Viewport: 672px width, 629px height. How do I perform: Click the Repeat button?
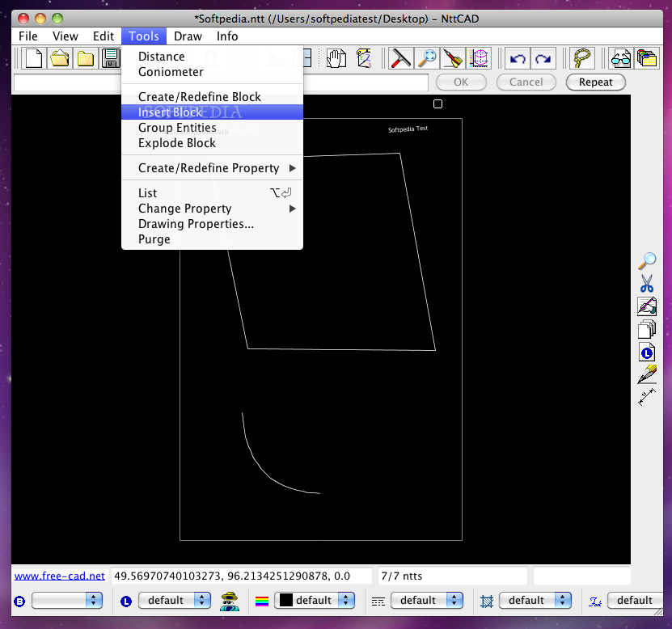click(596, 82)
